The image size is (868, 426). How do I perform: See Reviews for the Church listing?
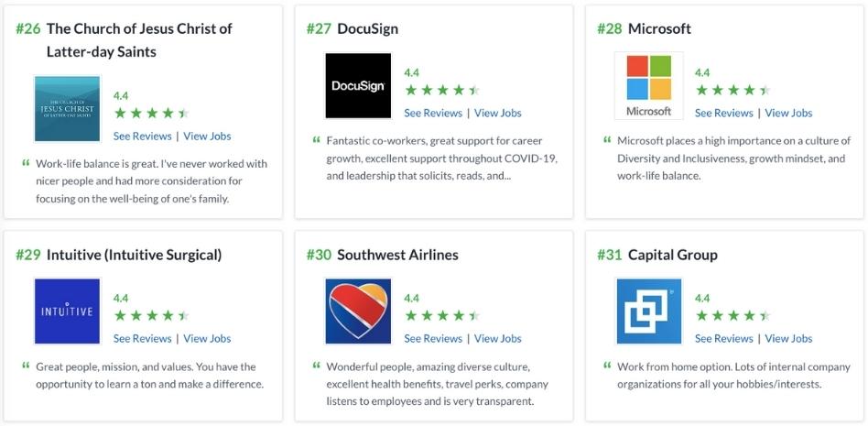click(x=142, y=136)
